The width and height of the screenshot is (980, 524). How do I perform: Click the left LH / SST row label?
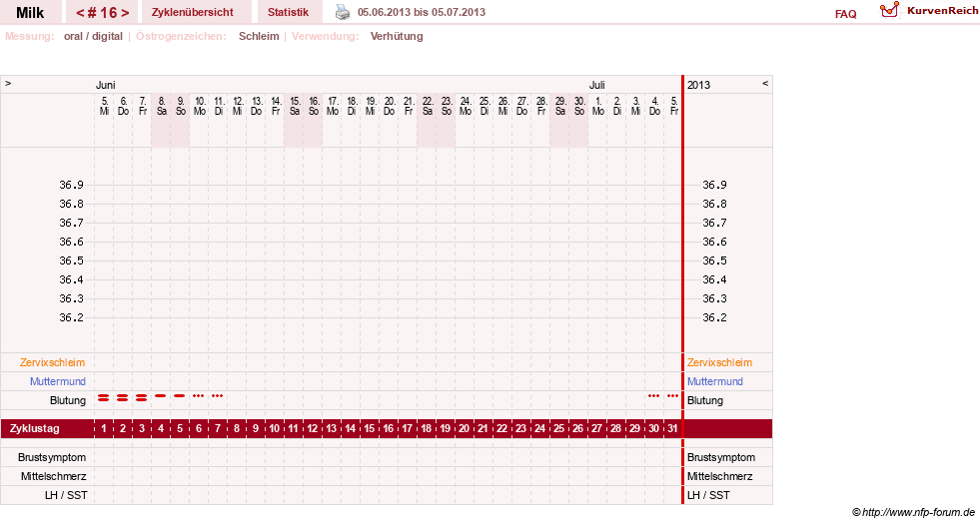click(x=66, y=495)
